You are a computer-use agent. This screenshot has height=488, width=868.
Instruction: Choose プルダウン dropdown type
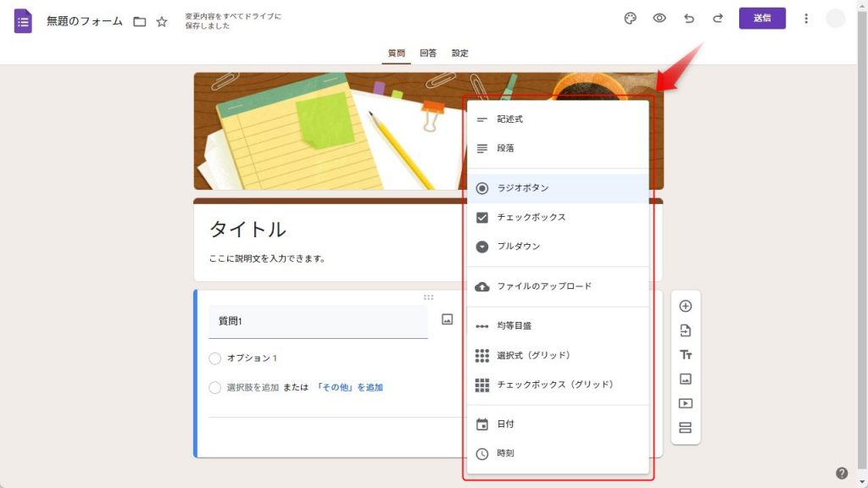(x=558, y=247)
